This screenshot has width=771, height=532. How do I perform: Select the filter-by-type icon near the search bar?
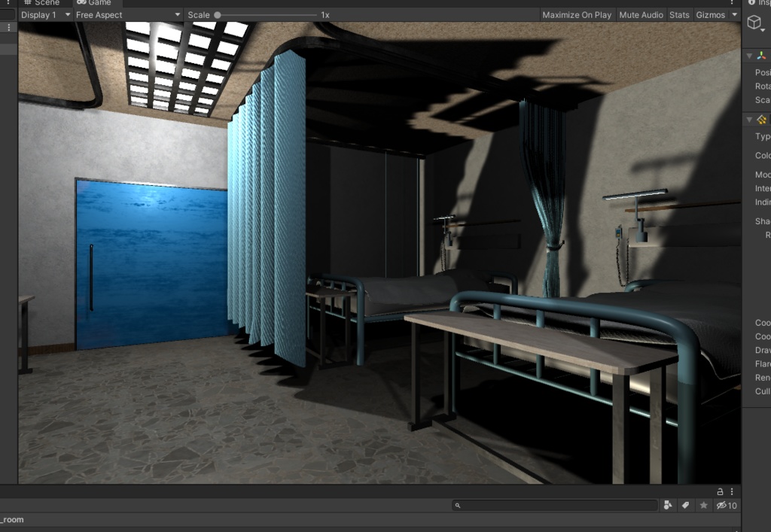[668, 505]
